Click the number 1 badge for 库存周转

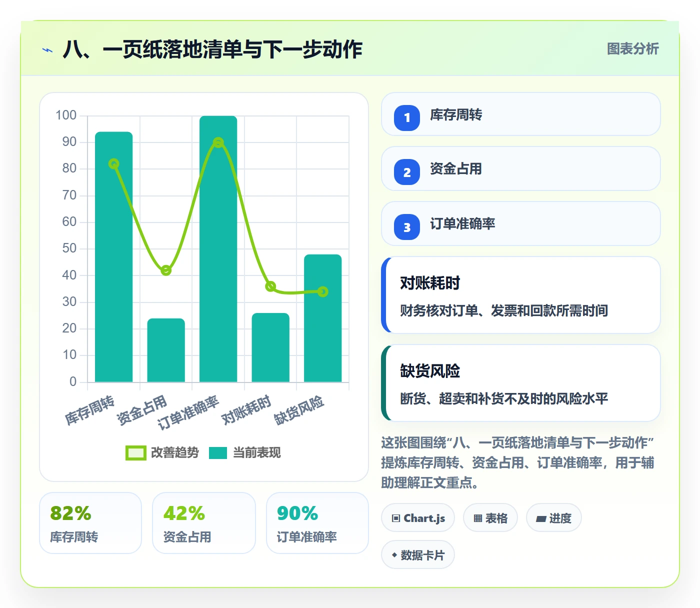coord(407,118)
